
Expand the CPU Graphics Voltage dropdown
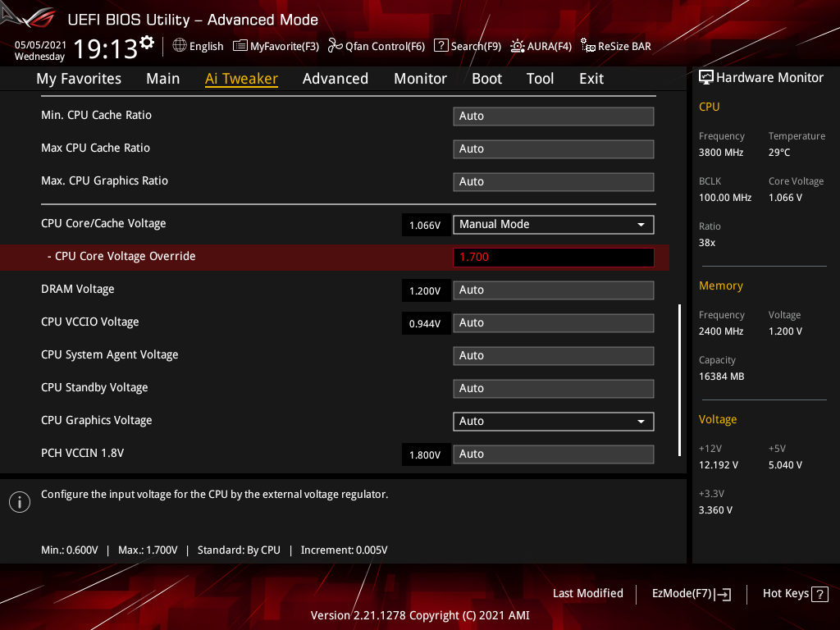[x=554, y=421]
